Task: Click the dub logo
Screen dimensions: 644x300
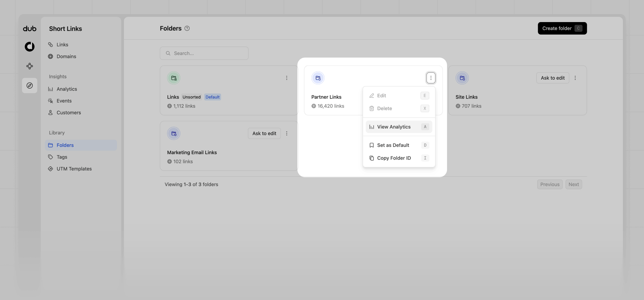Action: click(30, 29)
